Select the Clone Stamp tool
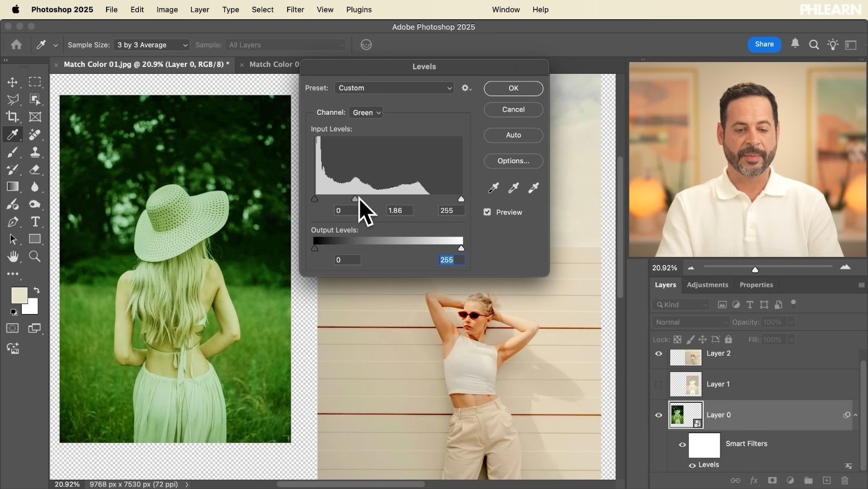This screenshot has width=868, height=489. click(x=35, y=152)
